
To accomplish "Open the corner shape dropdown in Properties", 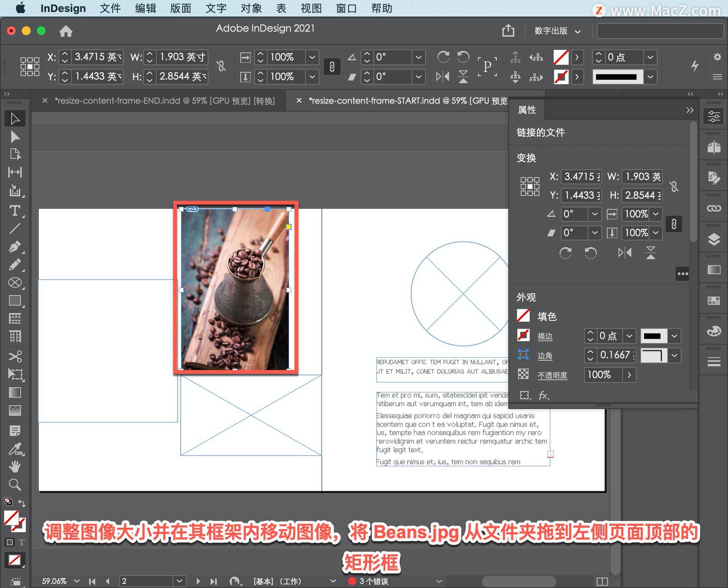I will [x=674, y=355].
